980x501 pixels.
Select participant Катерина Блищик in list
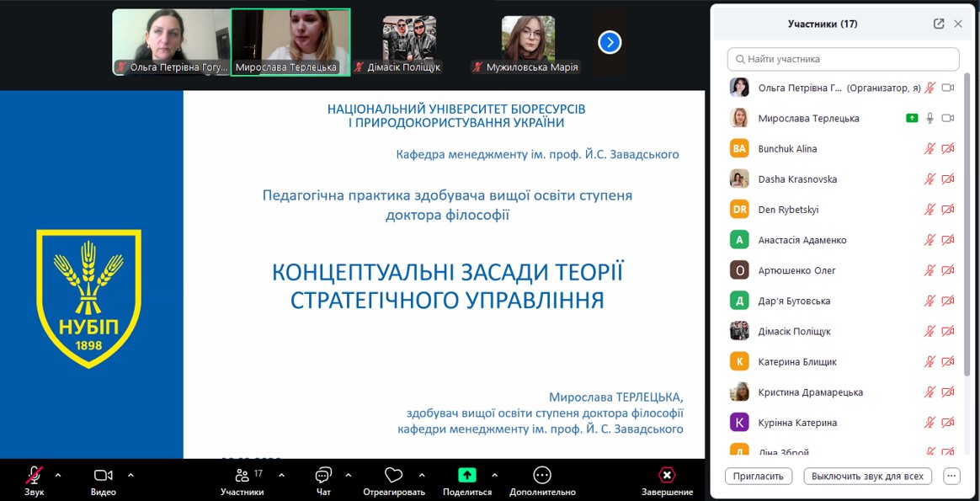[x=843, y=362]
